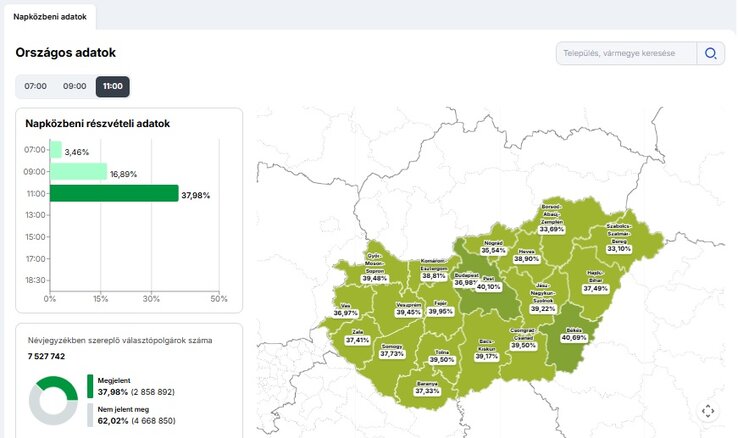Open the Napközbeni adatok tab

(49, 17)
